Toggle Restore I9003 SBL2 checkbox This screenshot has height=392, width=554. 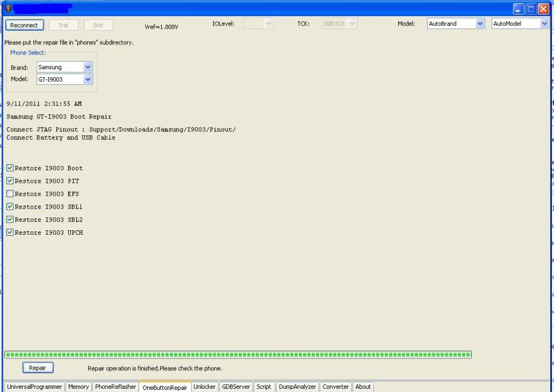[10, 220]
